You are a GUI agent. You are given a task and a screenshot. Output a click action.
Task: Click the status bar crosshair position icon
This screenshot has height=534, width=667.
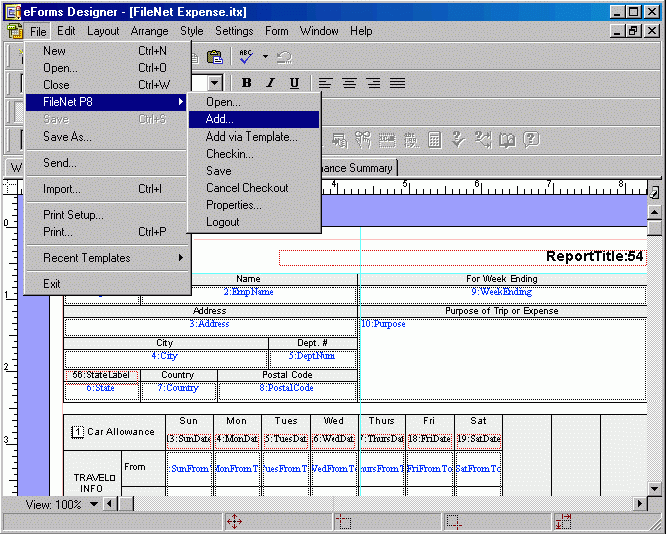click(234, 521)
